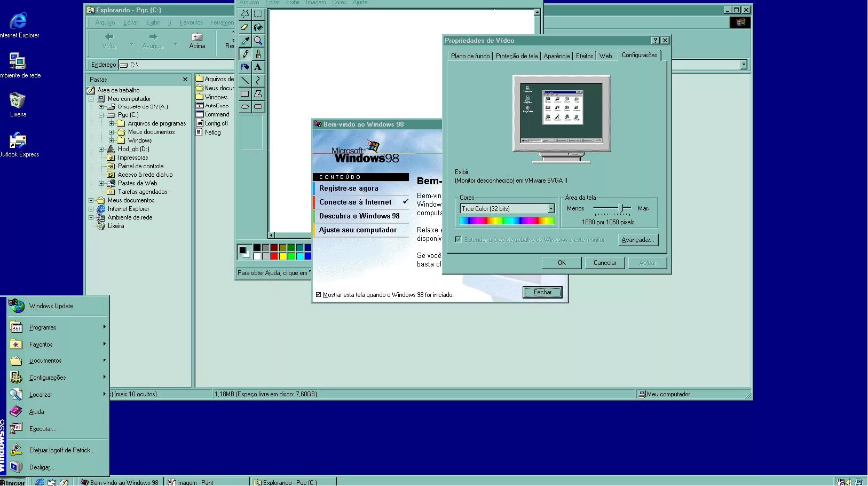Expand the Pastas da Web node
The width and height of the screenshot is (868, 486).
point(101,183)
